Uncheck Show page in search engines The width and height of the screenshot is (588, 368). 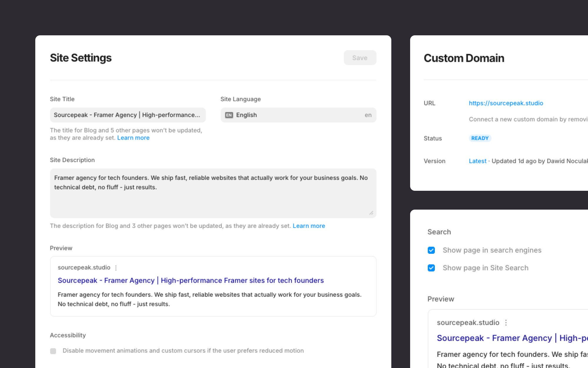click(431, 250)
